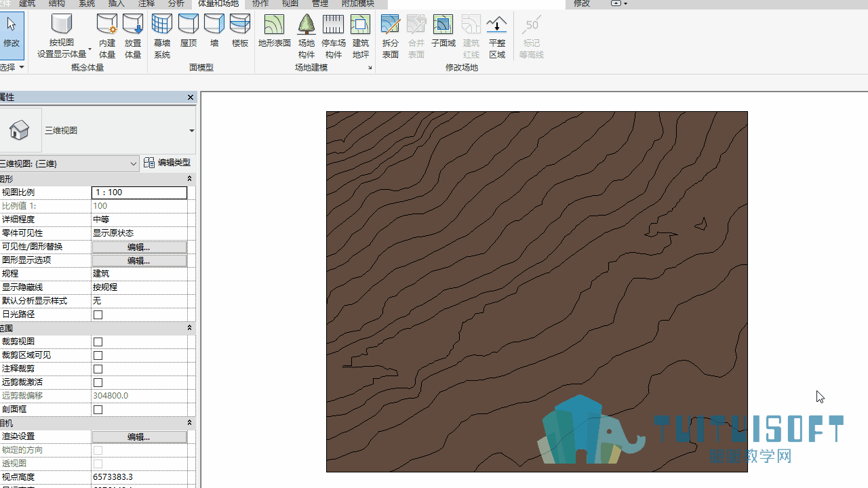The image size is (868, 488).
Task: Open the 视图 ribbon tab
Action: (x=290, y=4)
